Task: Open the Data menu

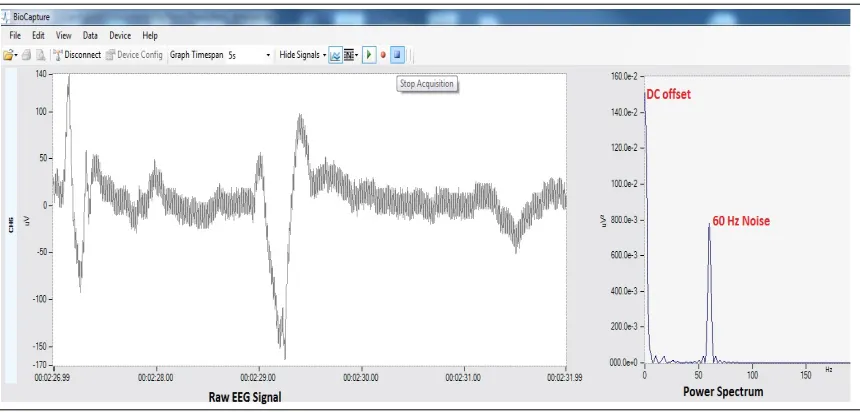Action: coord(90,36)
